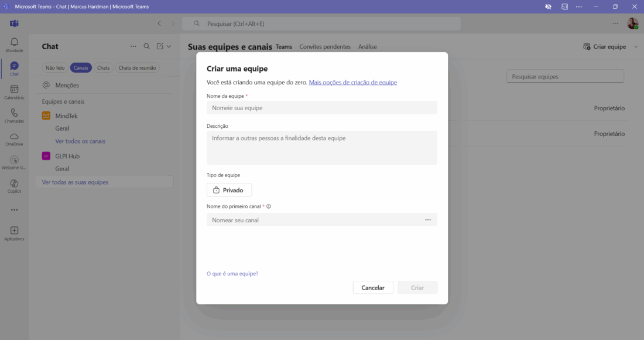Focus the Nome da equipe field
Viewport: 644px width, 340px height.
click(x=322, y=108)
